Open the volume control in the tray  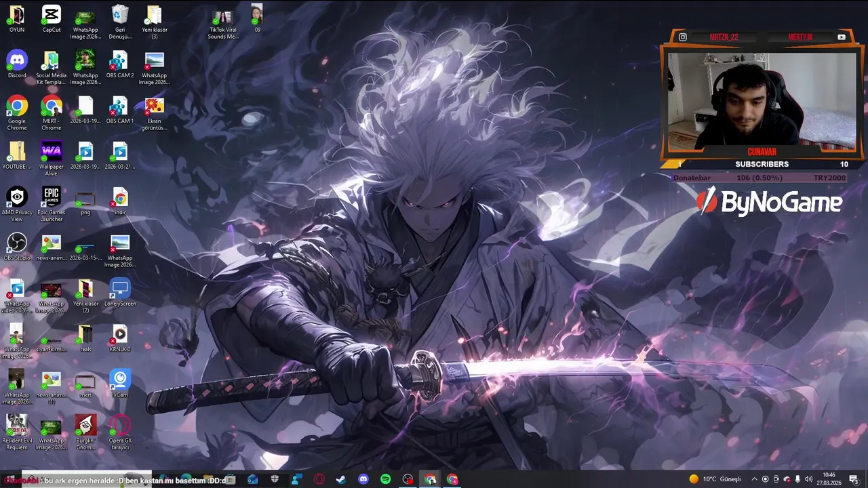pyautogui.click(x=808, y=479)
